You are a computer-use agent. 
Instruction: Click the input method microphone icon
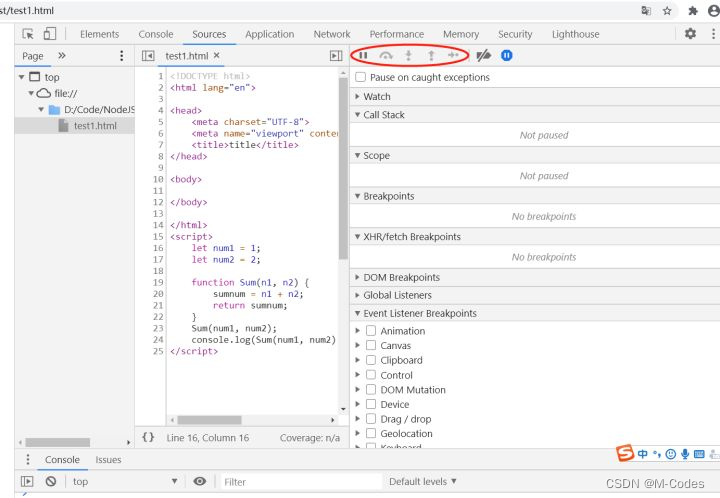click(x=685, y=454)
